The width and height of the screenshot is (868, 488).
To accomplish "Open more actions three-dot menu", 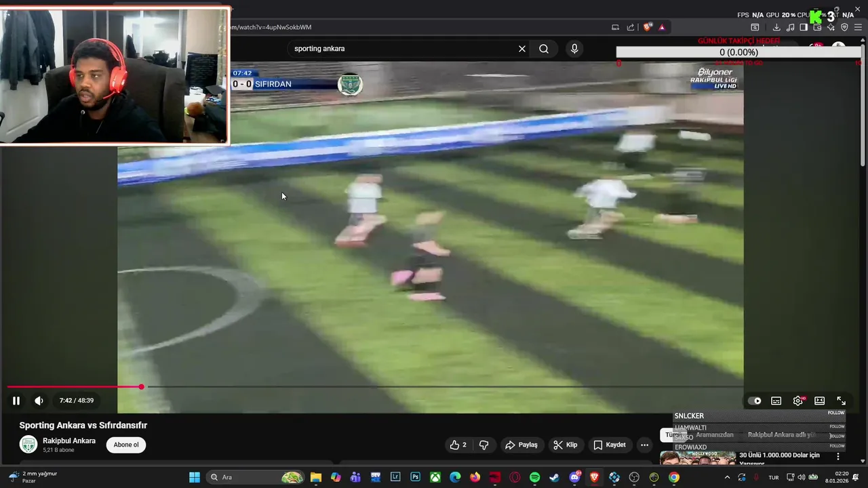I will tap(644, 445).
